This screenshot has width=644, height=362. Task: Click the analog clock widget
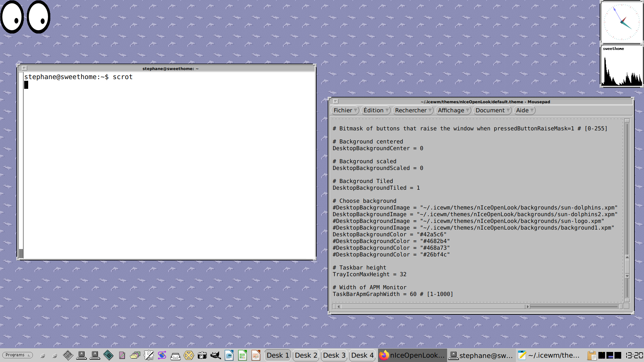click(622, 22)
